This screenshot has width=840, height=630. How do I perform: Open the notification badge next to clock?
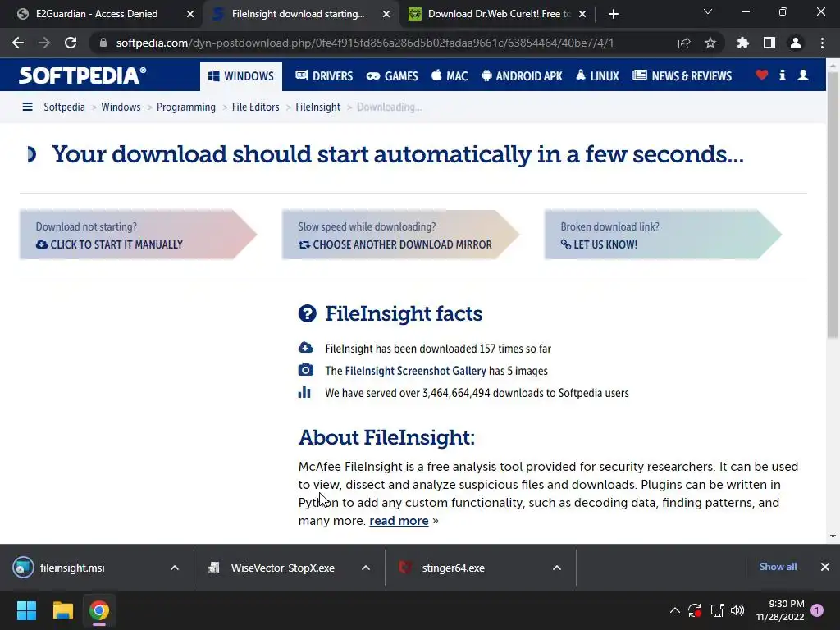[x=817, y=610]
